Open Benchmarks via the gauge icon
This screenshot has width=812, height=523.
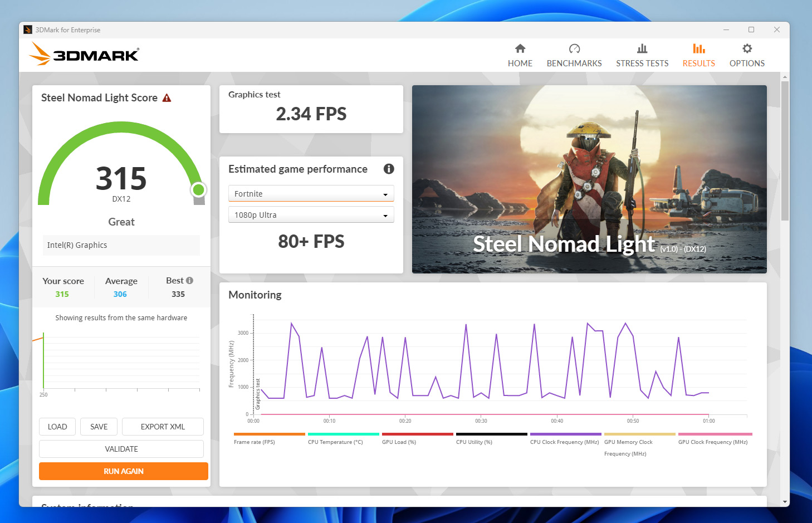(x=574, y=49)
